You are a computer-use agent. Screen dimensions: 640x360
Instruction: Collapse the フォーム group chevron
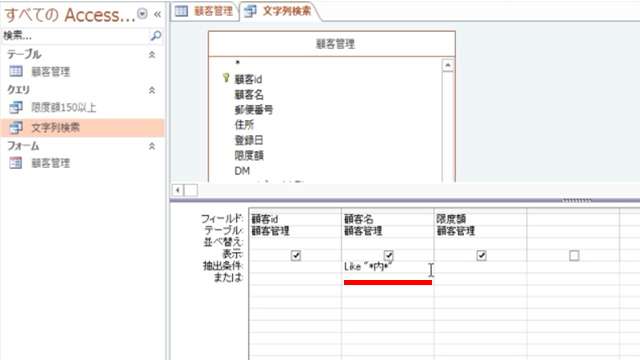click(x=152, y=146)
